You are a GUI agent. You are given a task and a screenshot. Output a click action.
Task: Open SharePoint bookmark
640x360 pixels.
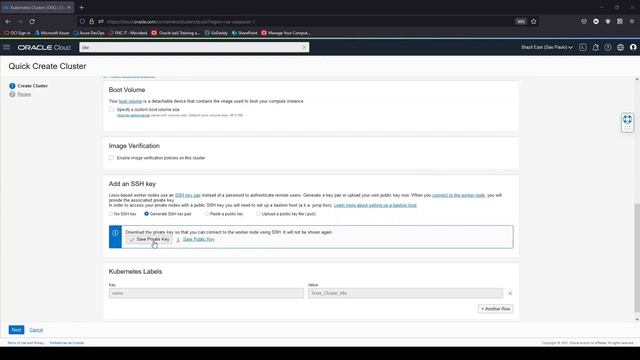(244, 33)
